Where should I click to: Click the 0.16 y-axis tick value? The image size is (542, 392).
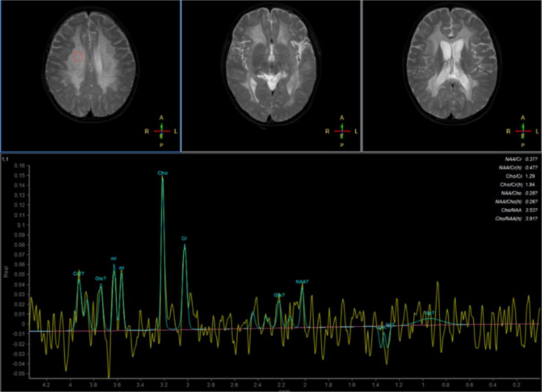tap(20, 165)
